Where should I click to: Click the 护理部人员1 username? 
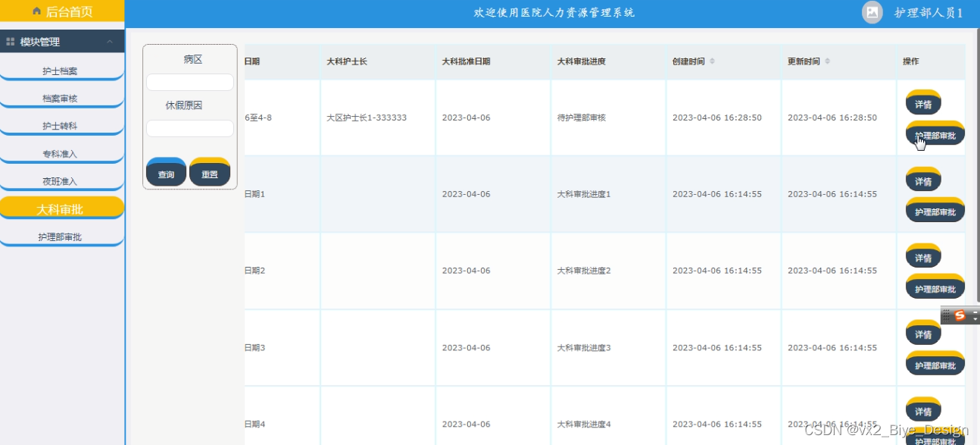[x=929, y=13]
